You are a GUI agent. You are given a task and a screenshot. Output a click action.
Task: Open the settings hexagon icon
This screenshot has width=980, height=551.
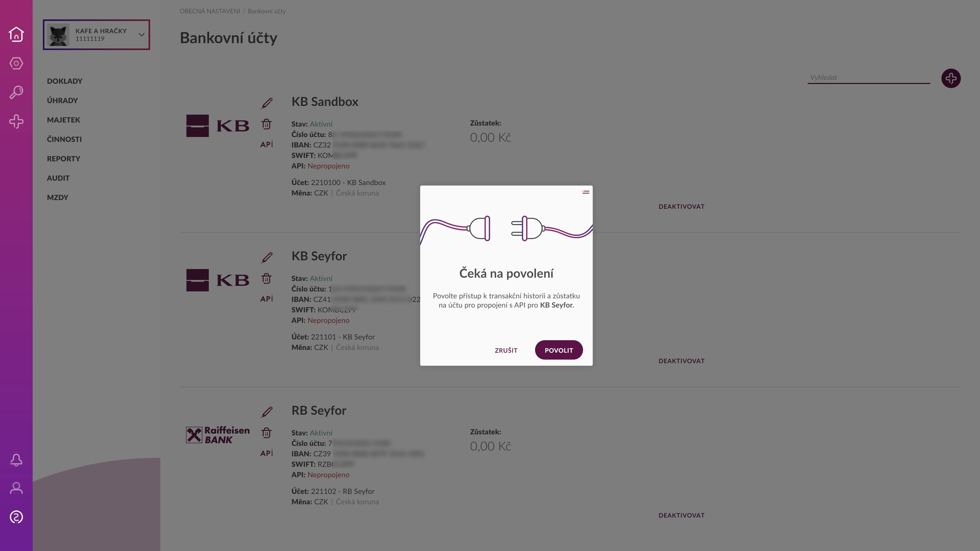tap(16, 63)
